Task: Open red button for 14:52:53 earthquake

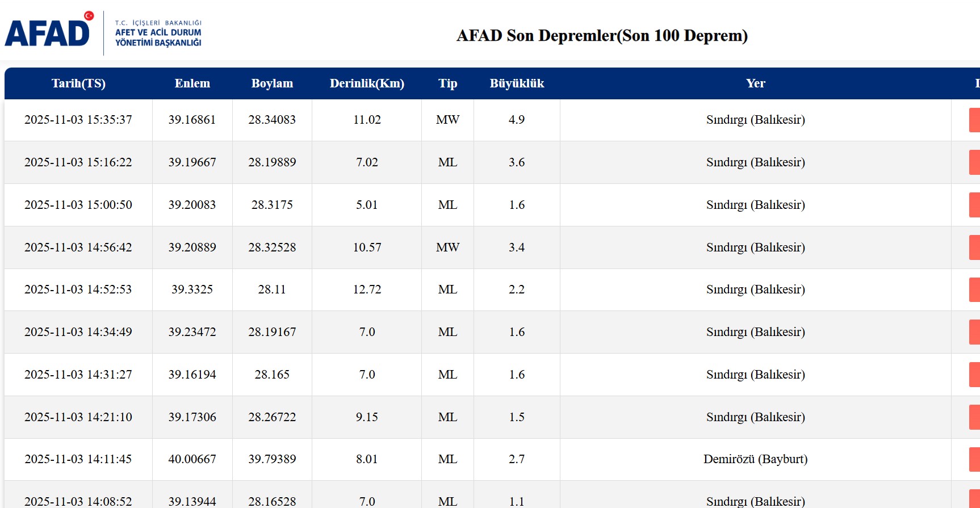Action: [x=974, y=289]
